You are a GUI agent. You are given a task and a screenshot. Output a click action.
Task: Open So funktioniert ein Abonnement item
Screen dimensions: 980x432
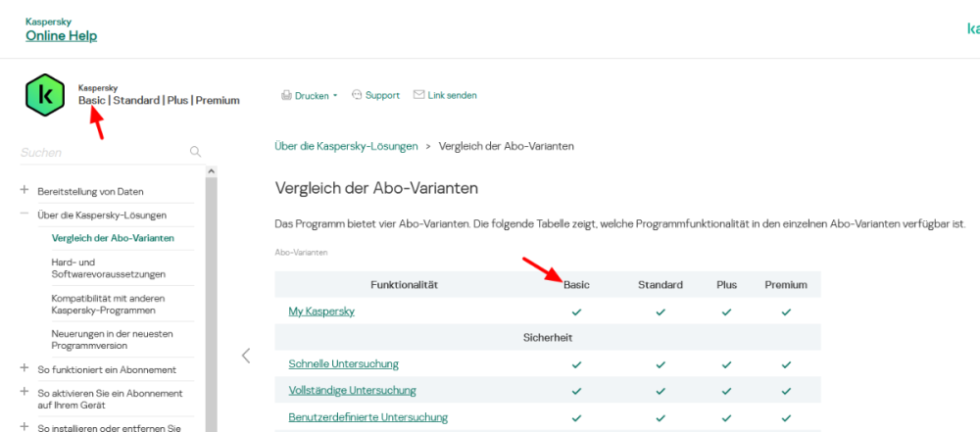[x=107, y=369]
